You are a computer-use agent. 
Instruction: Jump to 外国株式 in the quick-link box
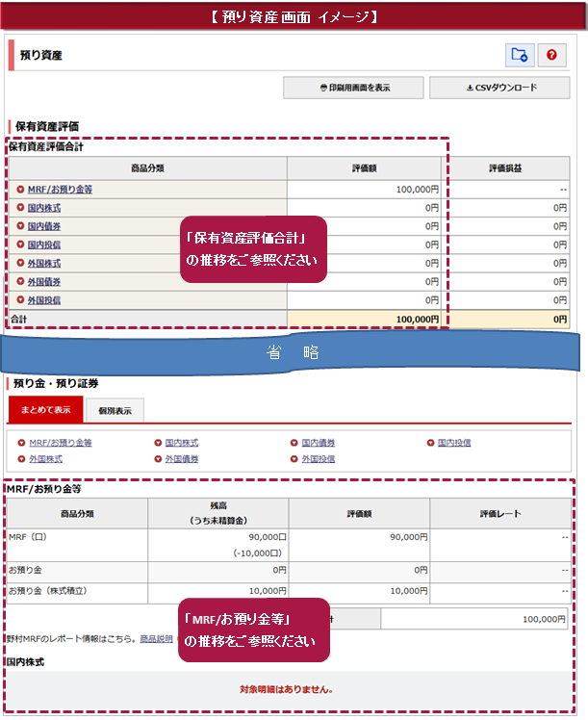(x=46, y=459)
